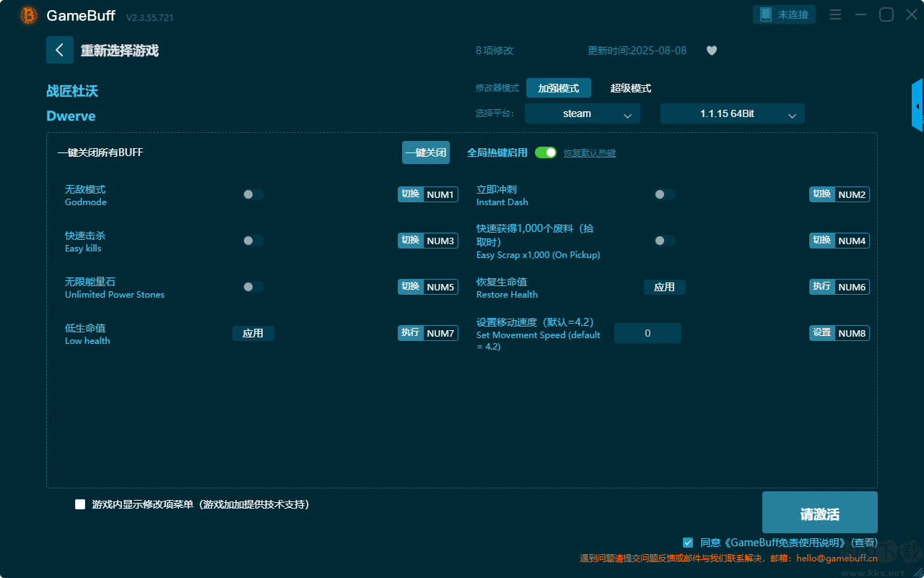924x578 pixels.
Task: Click the NUM8 hotkey for movement speed
Action: coord(852,333)
